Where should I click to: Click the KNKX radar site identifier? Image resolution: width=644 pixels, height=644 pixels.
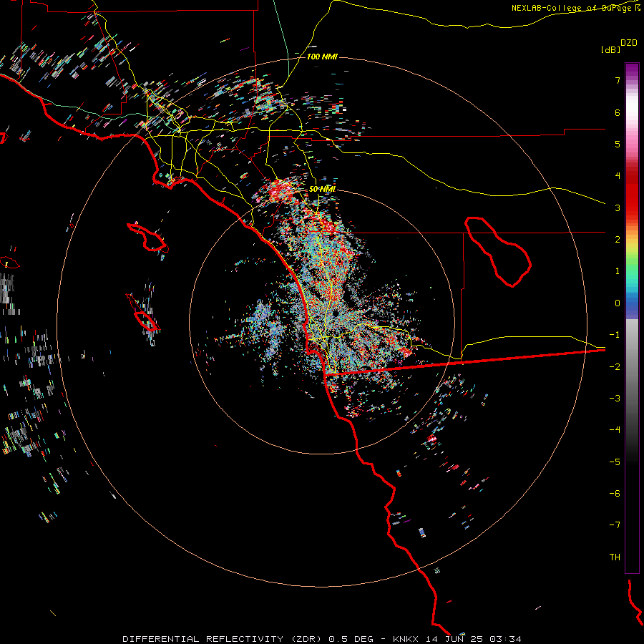(406, 639)
